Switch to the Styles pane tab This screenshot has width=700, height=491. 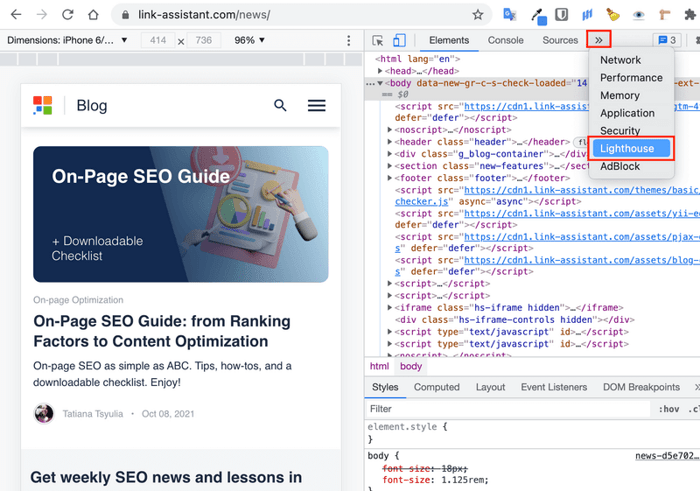[x=385, y=387]
